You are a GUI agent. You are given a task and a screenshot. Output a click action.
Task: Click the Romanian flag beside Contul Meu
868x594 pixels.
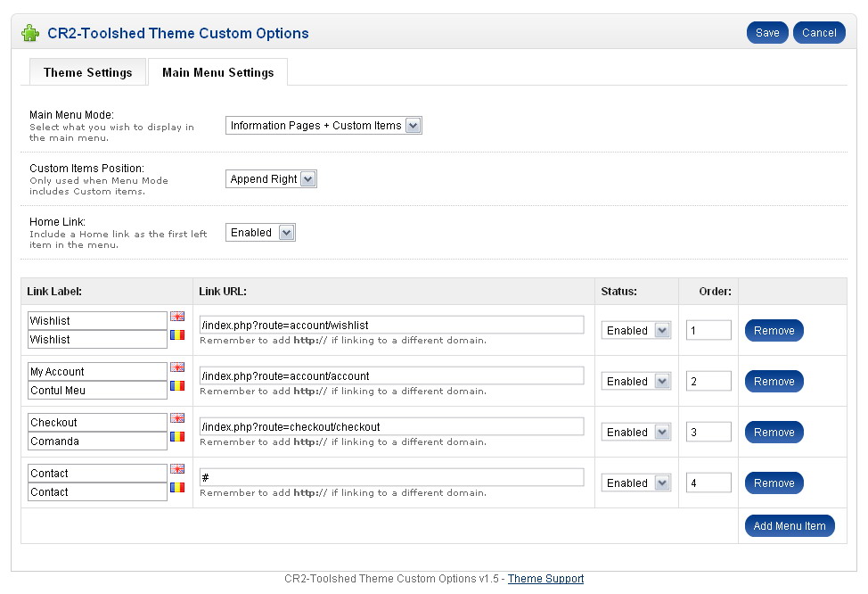click(x=177, y=386)
